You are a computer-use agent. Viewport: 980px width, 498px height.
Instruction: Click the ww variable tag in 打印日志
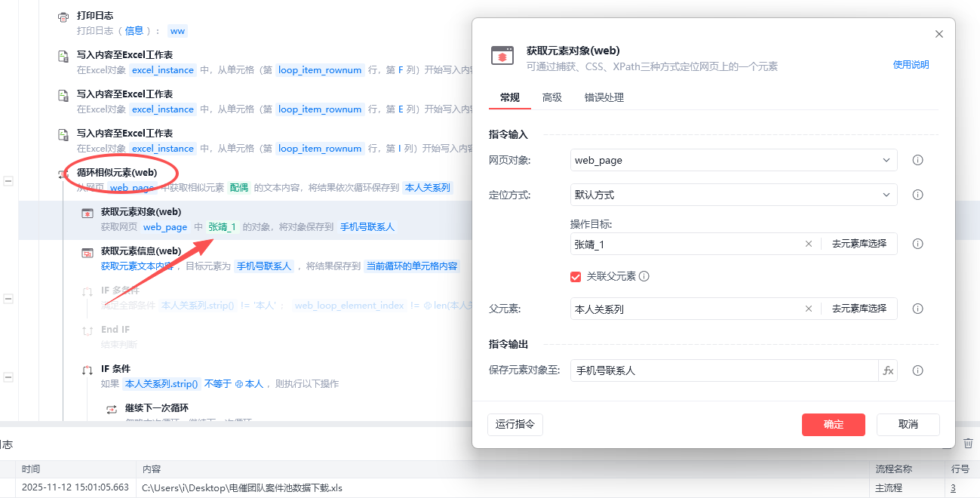[177, 31]
